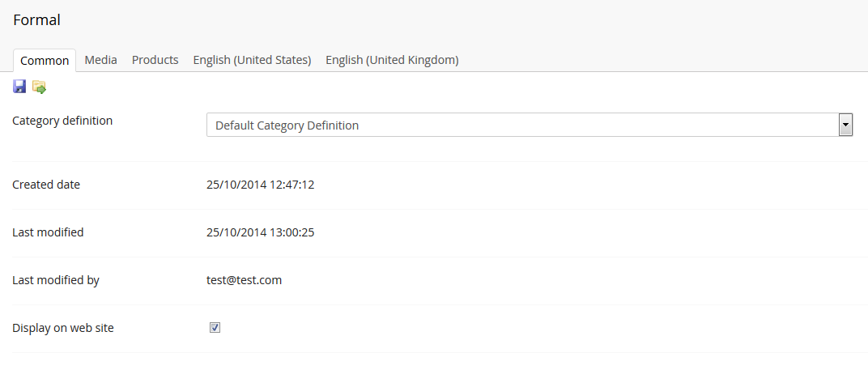Select the Common tab
This screenshot has width=868, height=387.
[45, 61]
